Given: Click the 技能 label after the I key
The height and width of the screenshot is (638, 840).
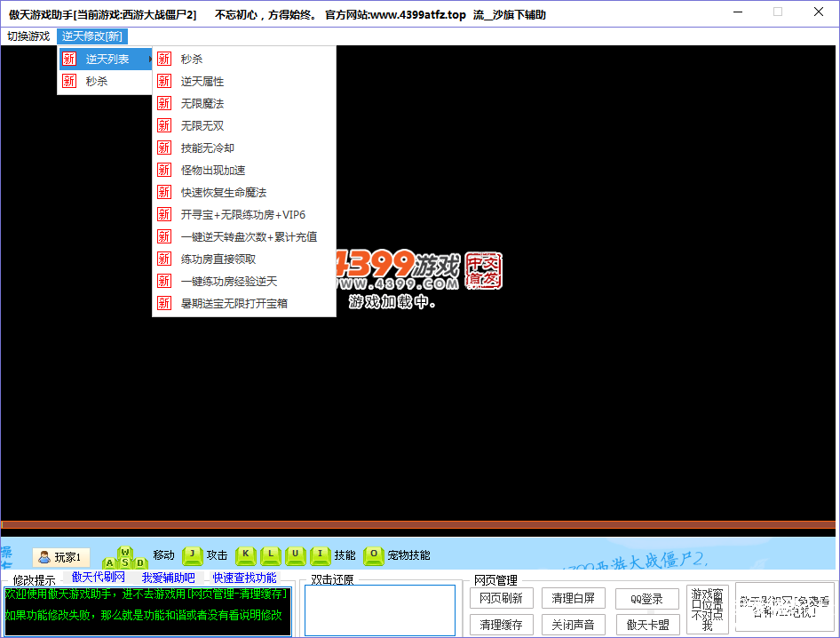Looking at the screenshot, I should 345,555.
